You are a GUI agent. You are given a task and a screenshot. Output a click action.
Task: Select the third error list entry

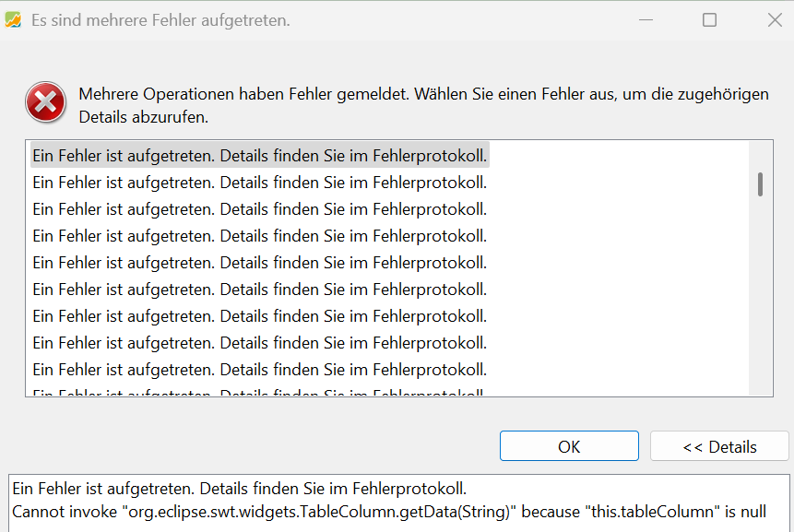point(260,209)
